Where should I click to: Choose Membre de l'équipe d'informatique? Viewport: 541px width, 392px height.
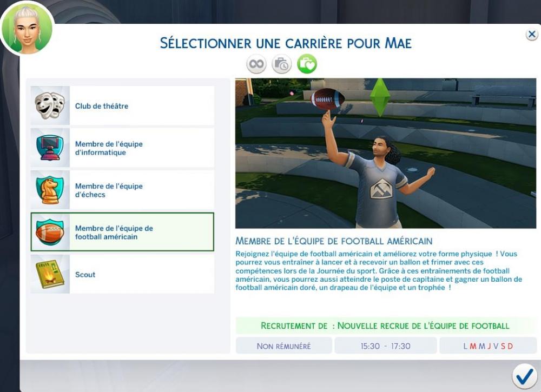click(x=122, y=148)
